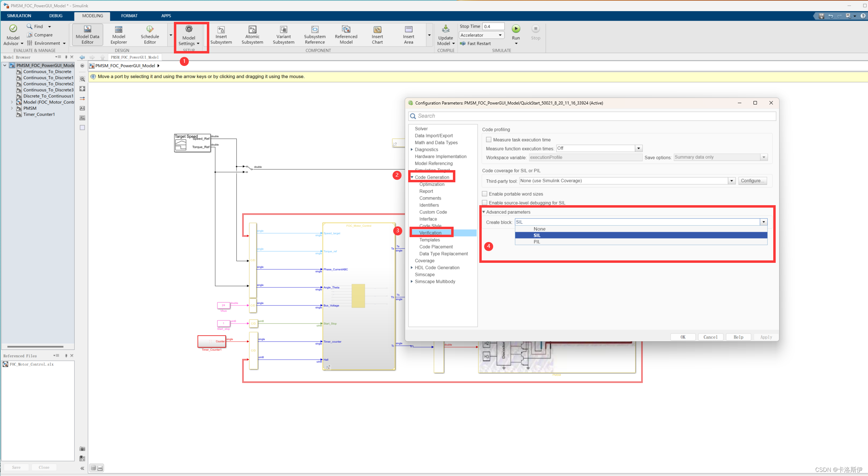Click the Environment dropdown button
Viewport: 868px width, 476px height.
coord(46,43)
